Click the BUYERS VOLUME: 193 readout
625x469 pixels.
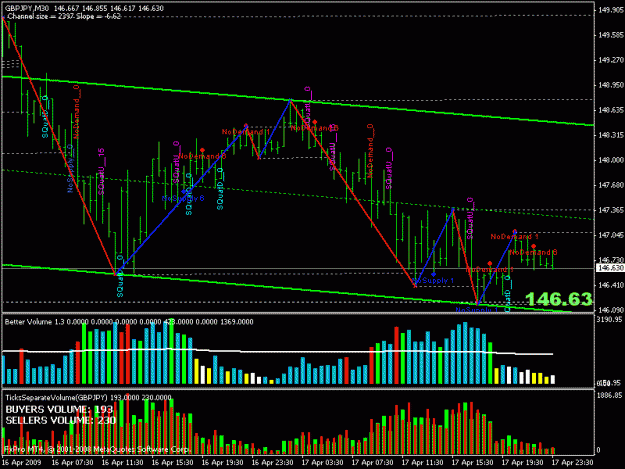click(59, 409)
